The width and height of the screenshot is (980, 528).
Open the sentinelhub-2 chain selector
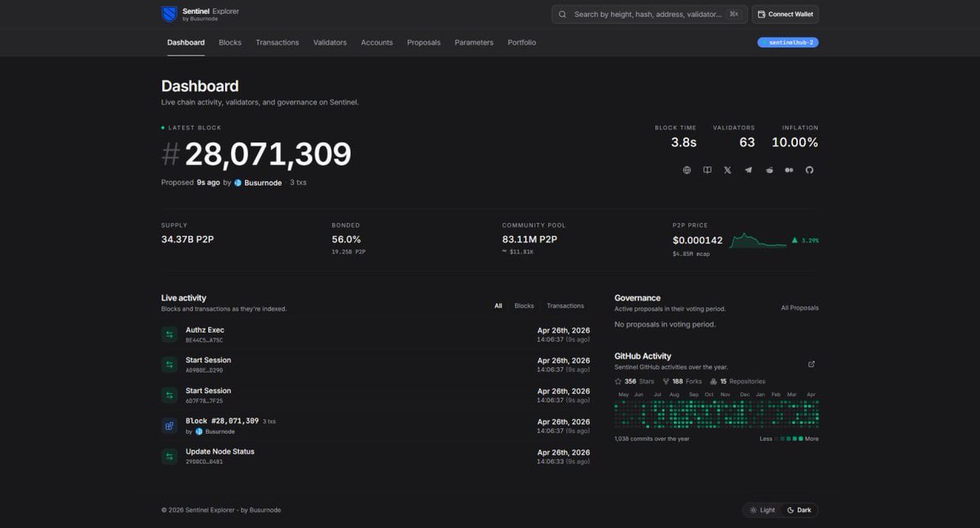788,43
